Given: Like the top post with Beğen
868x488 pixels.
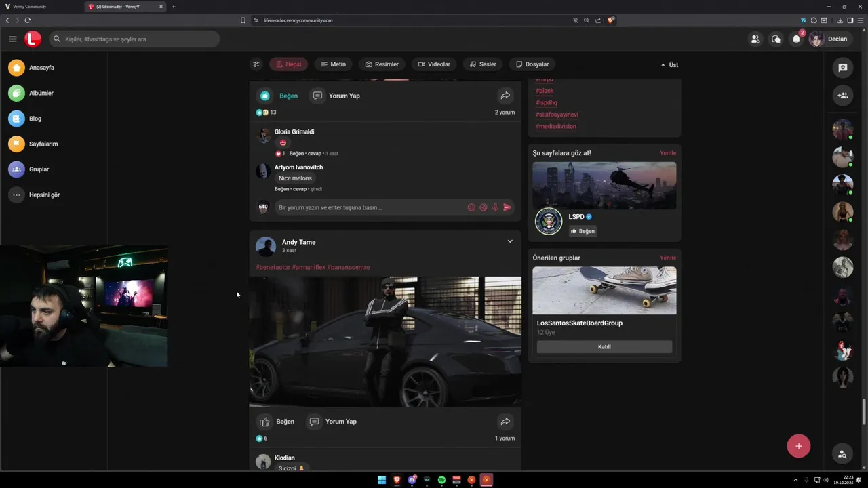Looking at the screenshot, I should click(x=279, y=96).
